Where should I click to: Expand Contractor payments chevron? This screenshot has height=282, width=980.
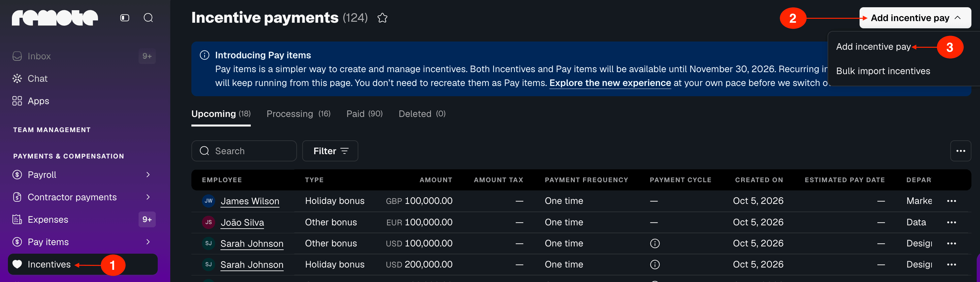pyautogui.click(x=148, y=197)
